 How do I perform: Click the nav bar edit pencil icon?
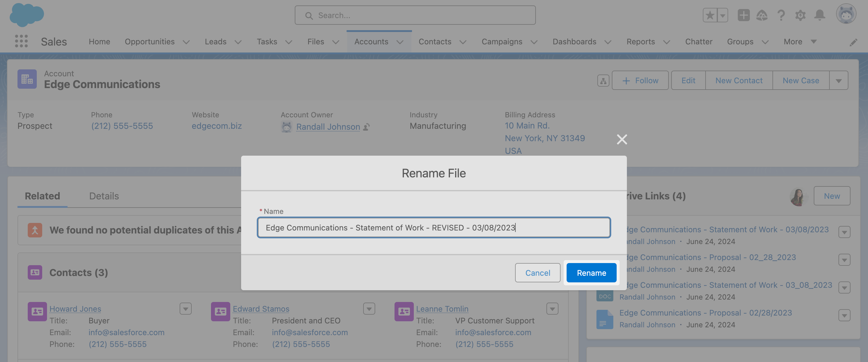[854, 42]
